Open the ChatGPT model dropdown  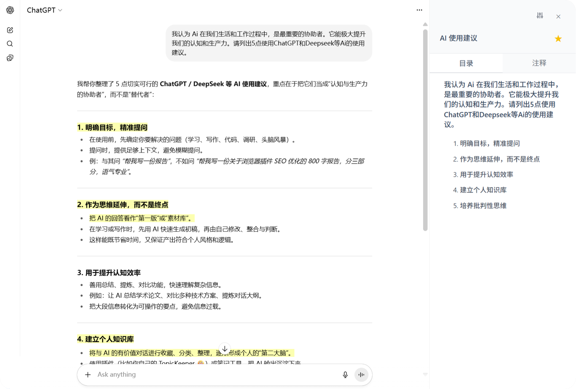44,10
